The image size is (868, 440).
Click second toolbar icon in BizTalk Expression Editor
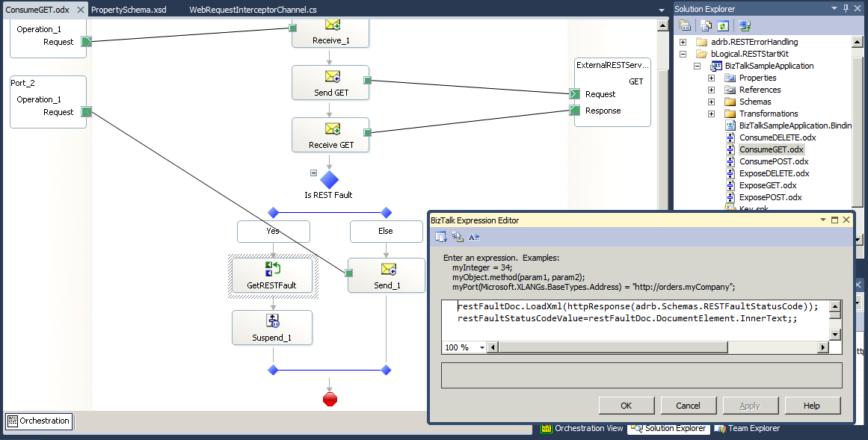click(458, 237)
